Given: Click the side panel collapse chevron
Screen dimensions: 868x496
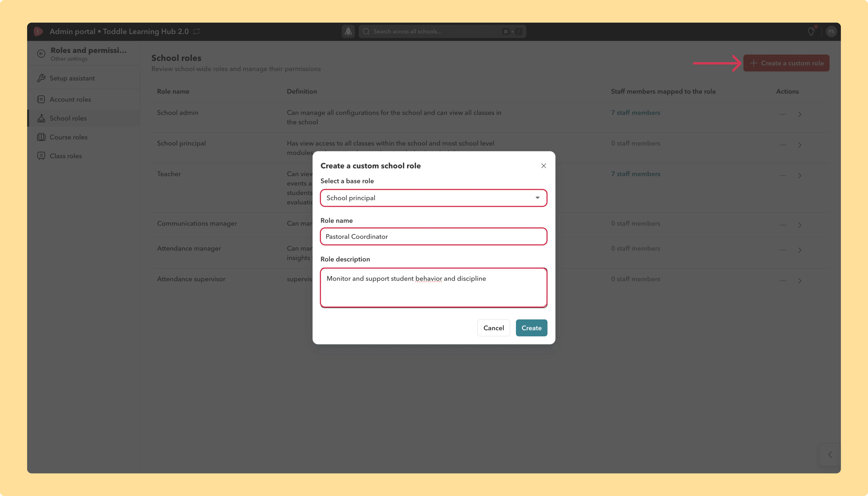Looking at the screenshot, I should click(x=830, y=454).
